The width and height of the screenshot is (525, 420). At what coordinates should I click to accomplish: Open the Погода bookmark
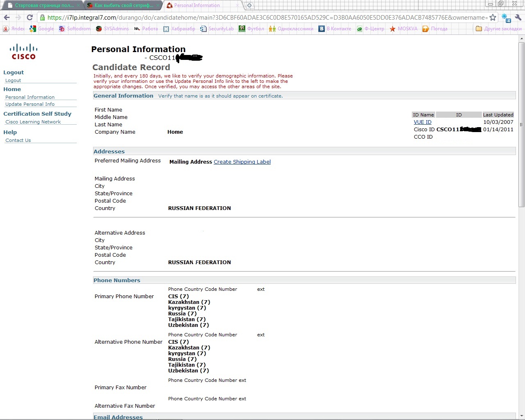tap(435, 29)
